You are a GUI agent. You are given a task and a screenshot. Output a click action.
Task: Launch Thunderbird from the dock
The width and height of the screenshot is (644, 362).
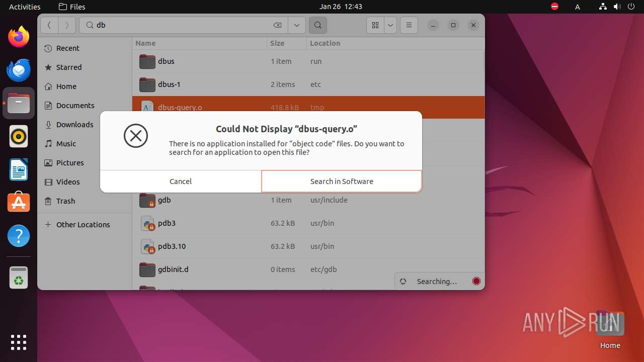19,70
